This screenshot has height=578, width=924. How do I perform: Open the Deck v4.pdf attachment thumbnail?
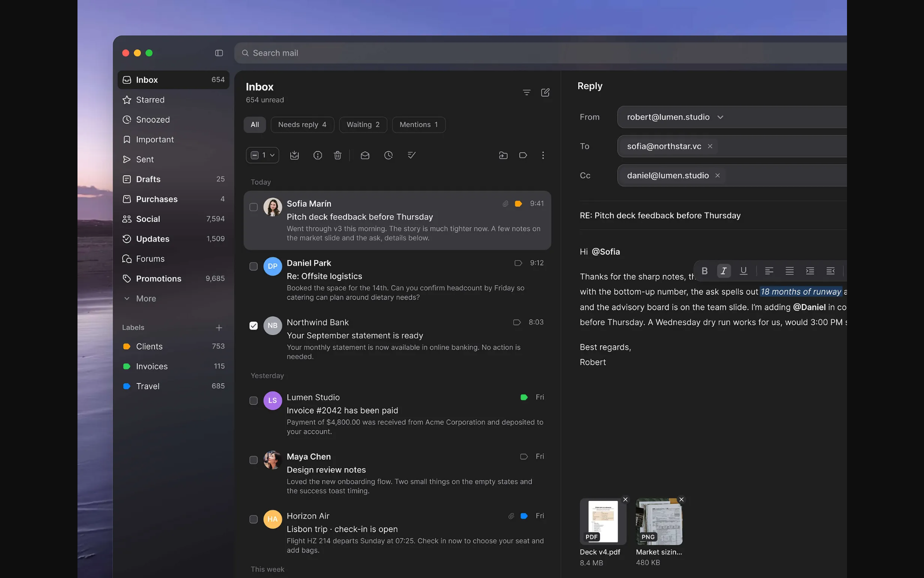[x=603, y=522]
